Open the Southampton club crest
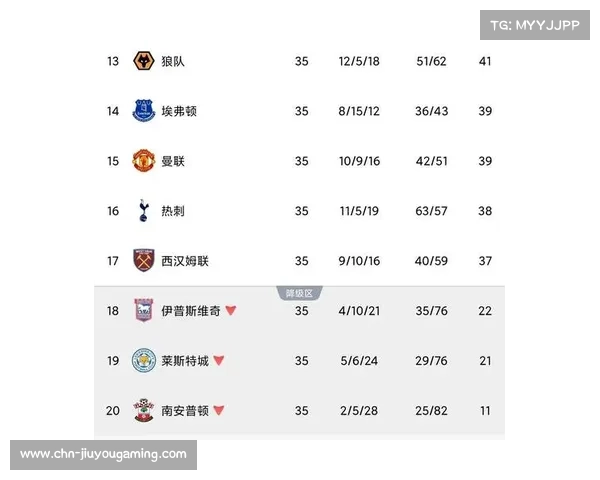600x480 pixels. tap(143, 410)
